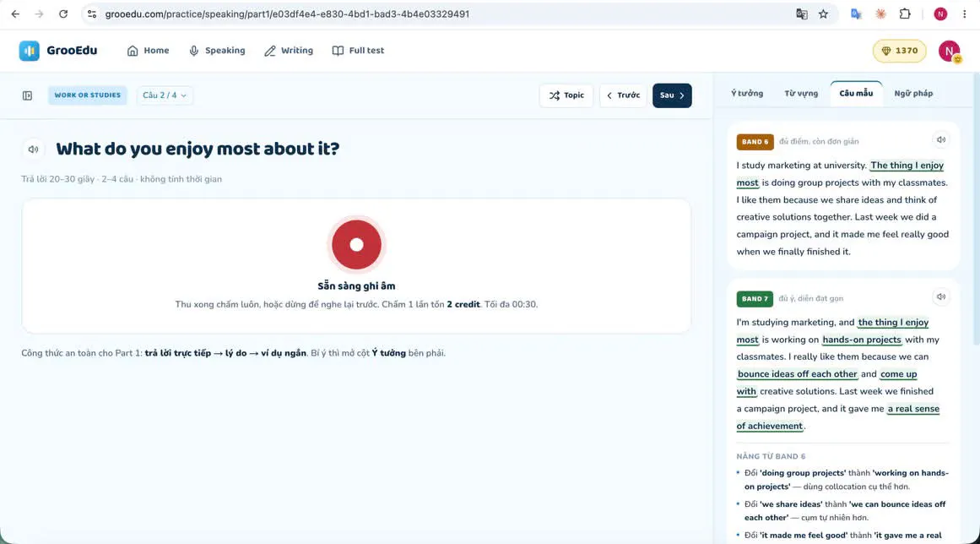Image resolution: width=980 pixels, height=544 pixels.
Task: Click the 'Sẵn sàng ghi âm' status text
Action: pyautogui.click(x=356, y=286)
